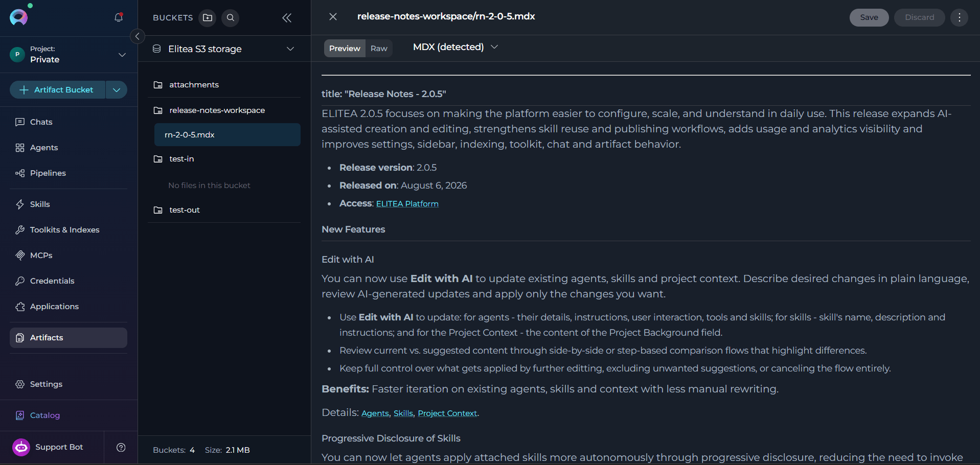Viewport: 980px width, 465px height.
Task: Click the test-out folder icon
Action: (x=158, y=210)
